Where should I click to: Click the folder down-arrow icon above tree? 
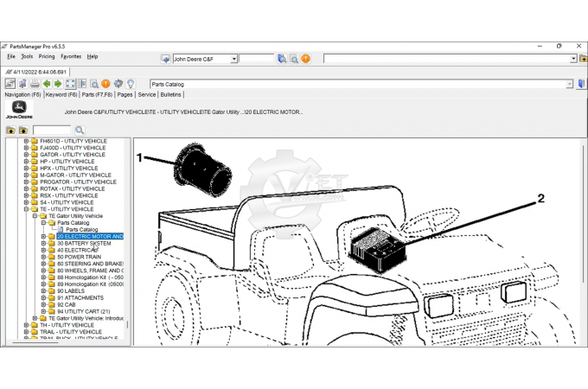click(x=23, y=131)
